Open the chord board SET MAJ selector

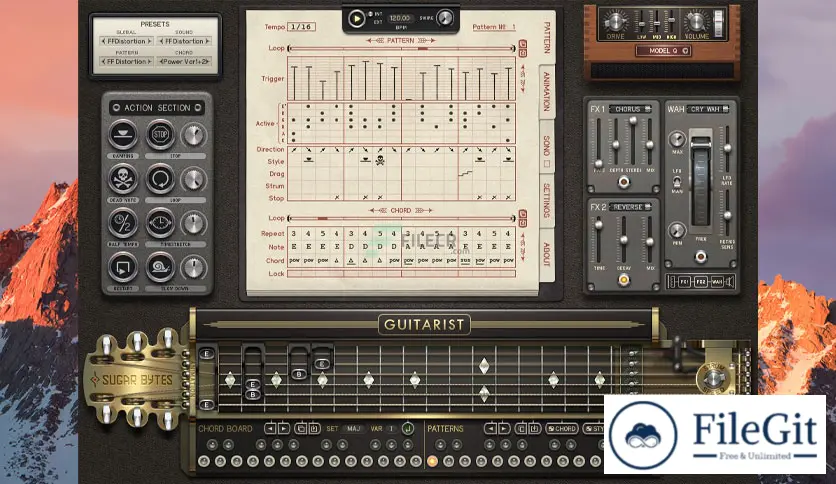353,429
